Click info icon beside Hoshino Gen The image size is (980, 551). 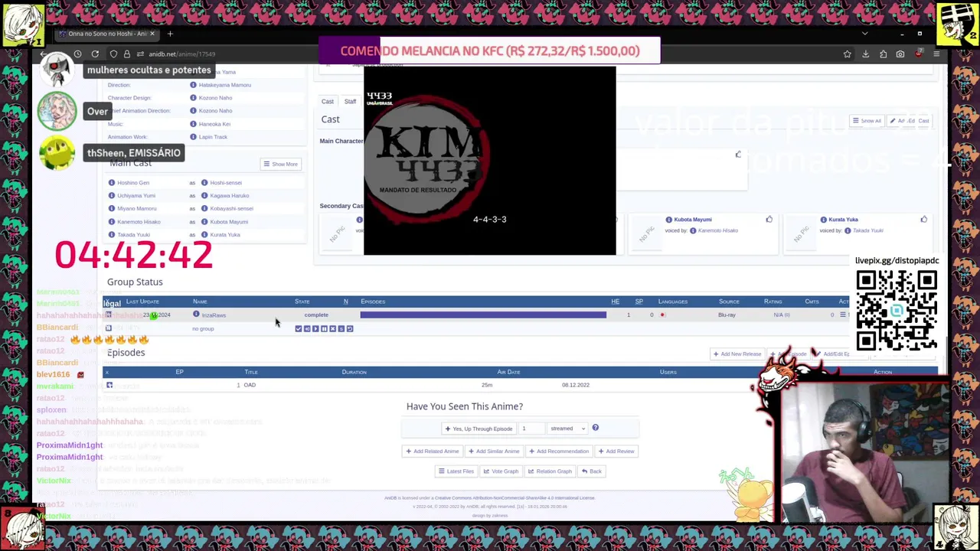pos(112,183)
